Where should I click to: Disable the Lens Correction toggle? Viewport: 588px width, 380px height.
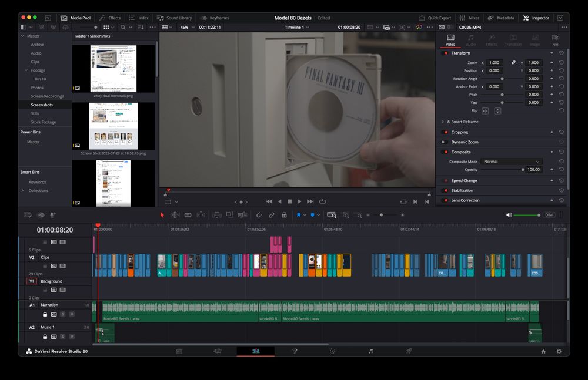446,200
